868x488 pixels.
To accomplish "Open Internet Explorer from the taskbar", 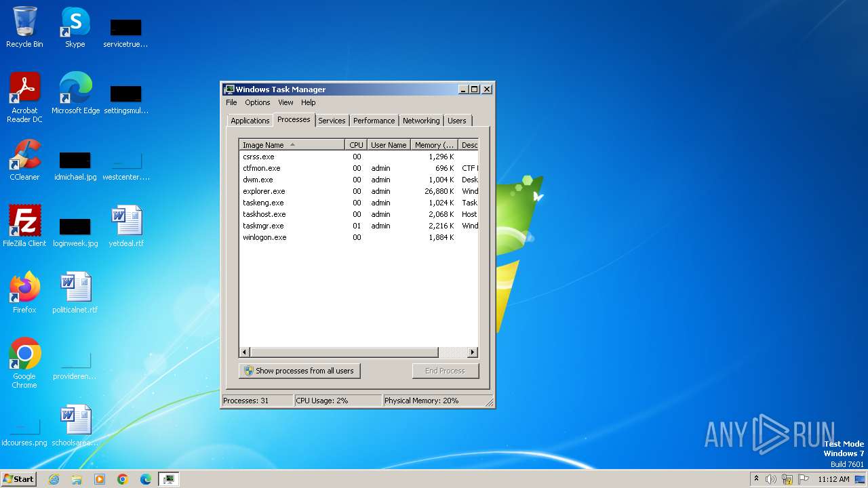I will 54,479.
